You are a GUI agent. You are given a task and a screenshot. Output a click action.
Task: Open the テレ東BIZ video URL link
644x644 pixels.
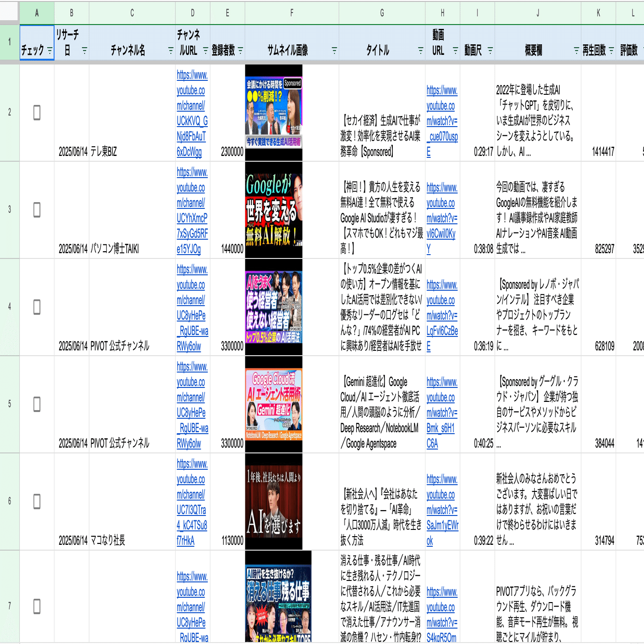[x=442, y=121]
